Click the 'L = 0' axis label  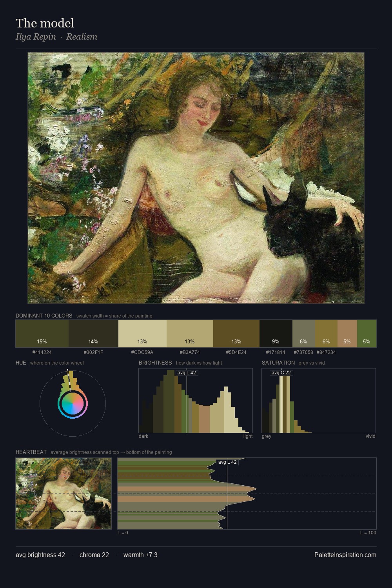[x=123, y=533]
